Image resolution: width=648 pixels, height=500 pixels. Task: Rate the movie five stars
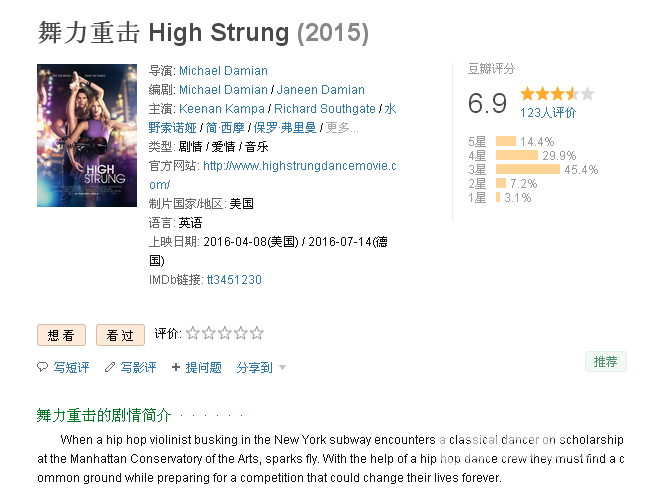point(257,333)
